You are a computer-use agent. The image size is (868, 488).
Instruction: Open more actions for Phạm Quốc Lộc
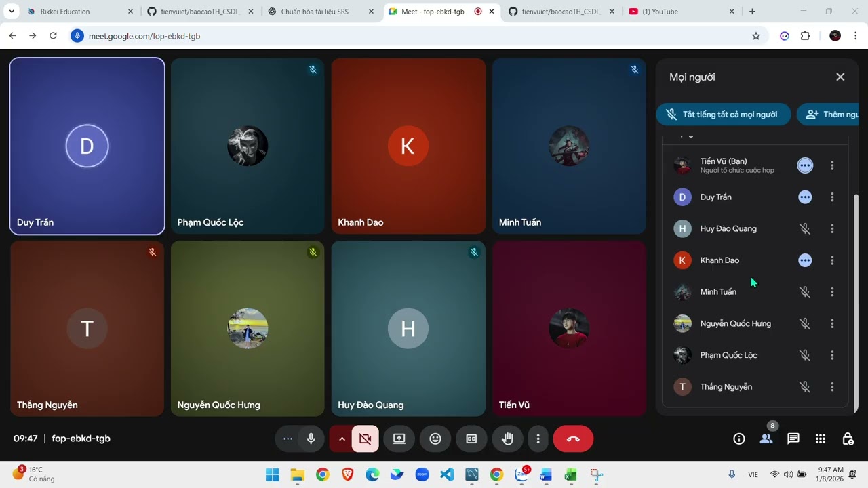pos(832,355)
